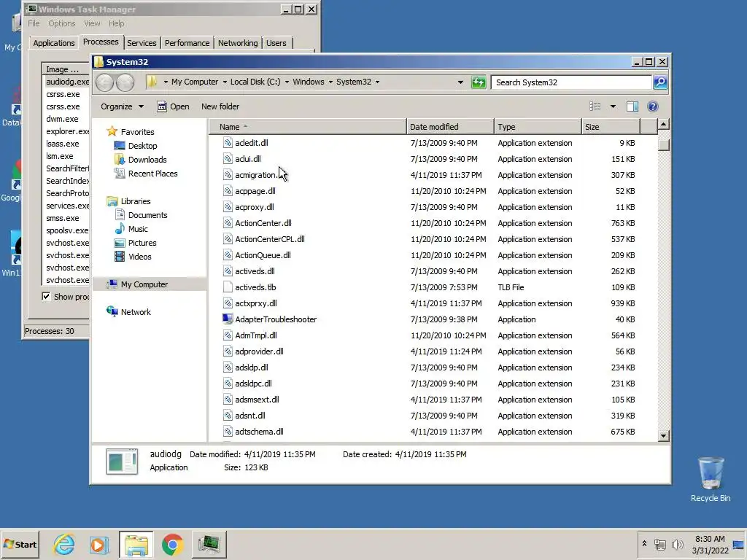Screen dimensions: 747x560
Task: Select the activeds.tlb file icon
Action: tap(228, 287)
